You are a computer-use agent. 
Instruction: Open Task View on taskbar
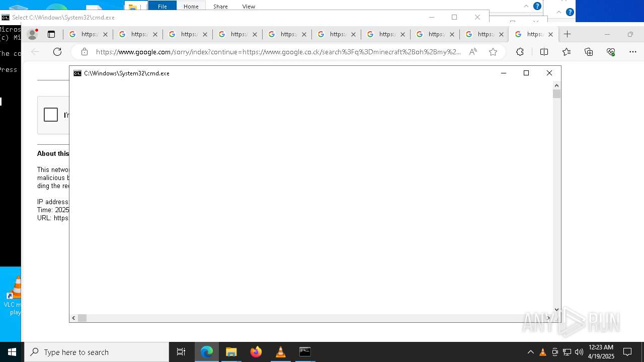tap(181, 352)
